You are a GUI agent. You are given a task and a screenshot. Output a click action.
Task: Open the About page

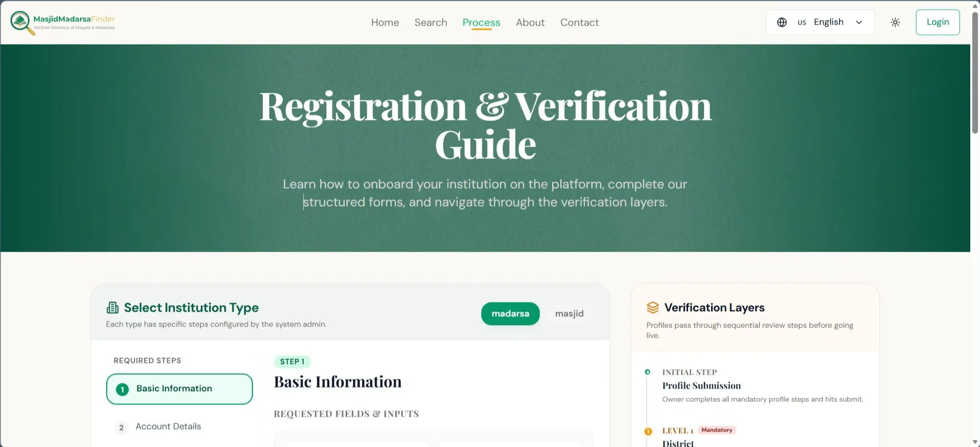pos(530,23)
